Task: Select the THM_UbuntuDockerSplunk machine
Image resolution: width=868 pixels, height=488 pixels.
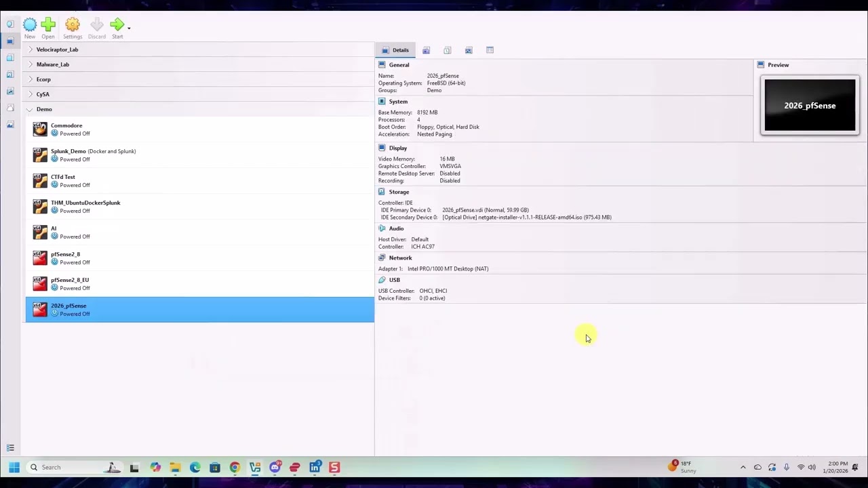Action: pos(199,206)
